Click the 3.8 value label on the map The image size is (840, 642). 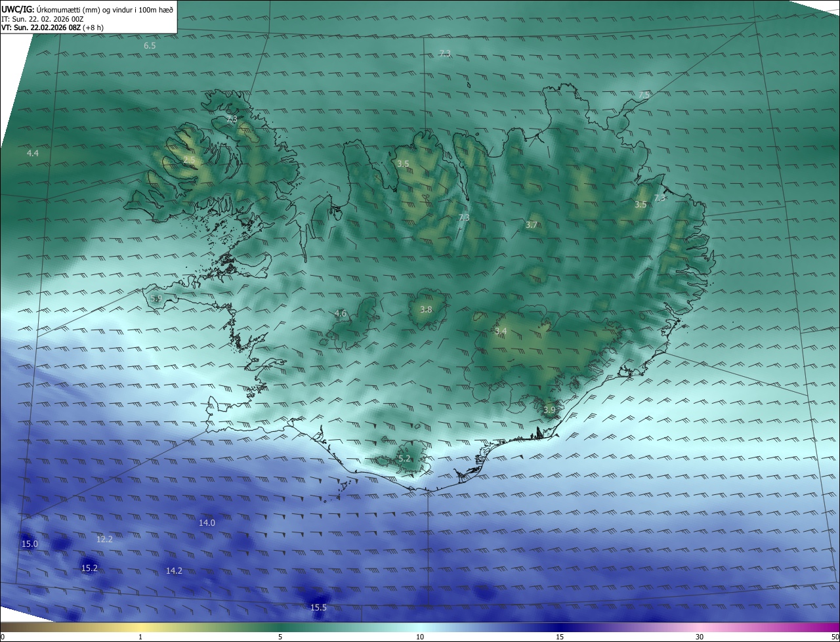pos(426,310)
